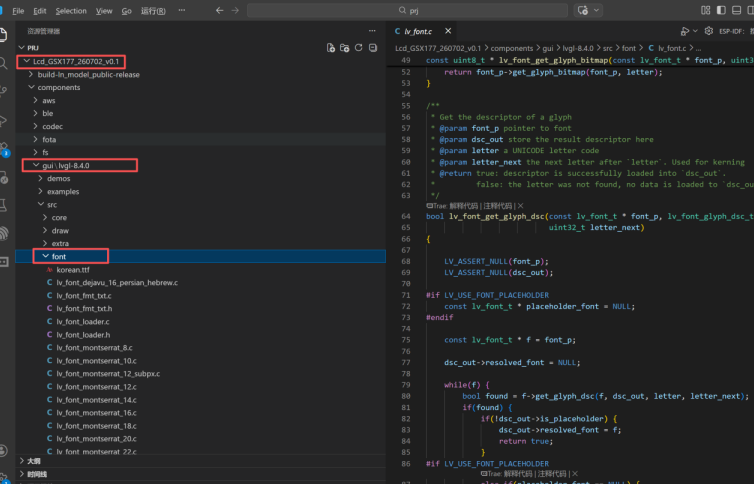Click 注释代码 above lv_font_get_glyph_dsc

click(x=498, y=206)
